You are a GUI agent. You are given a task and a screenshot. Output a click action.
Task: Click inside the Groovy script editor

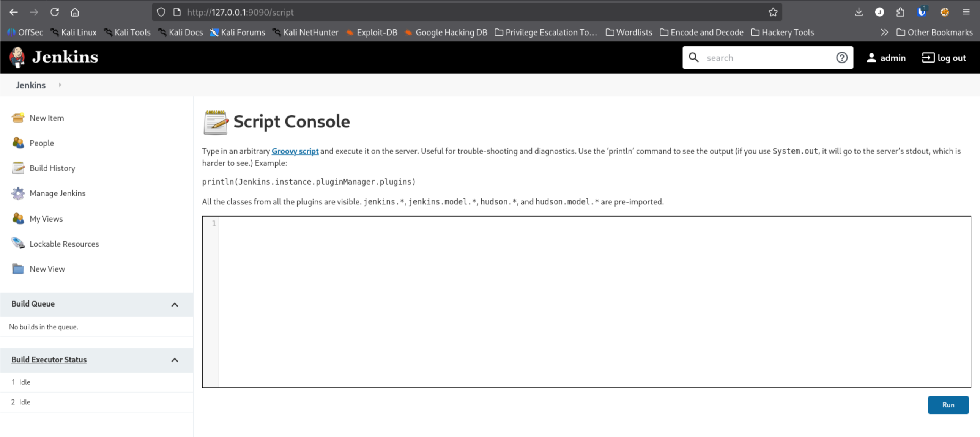[586, 302]
